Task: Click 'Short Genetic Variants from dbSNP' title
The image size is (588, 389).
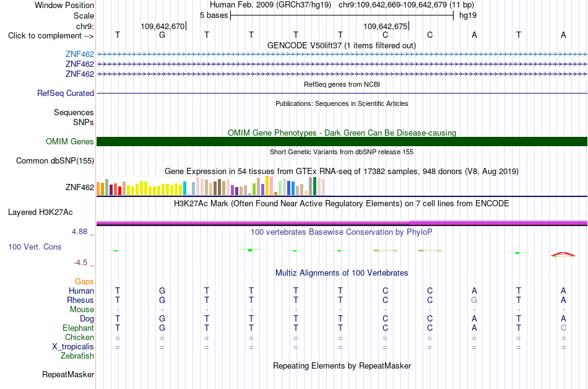Action: 342,152
